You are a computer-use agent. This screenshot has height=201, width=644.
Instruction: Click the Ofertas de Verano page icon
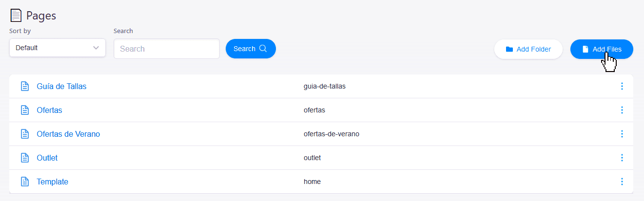[25, 134]
